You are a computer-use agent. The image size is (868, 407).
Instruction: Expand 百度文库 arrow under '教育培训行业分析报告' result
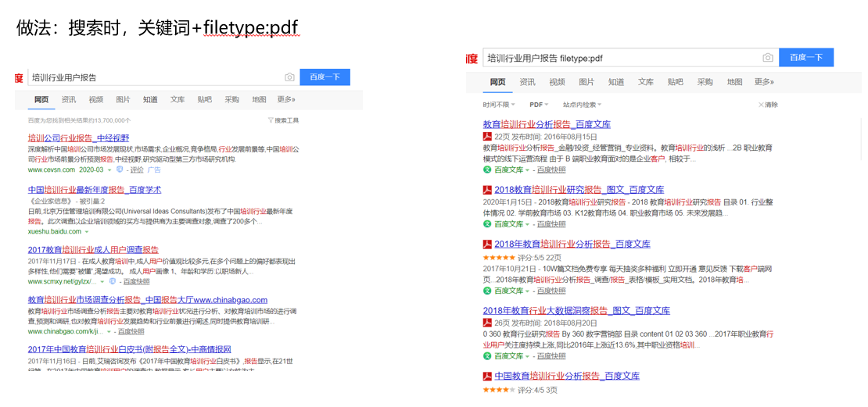point(527,170)
